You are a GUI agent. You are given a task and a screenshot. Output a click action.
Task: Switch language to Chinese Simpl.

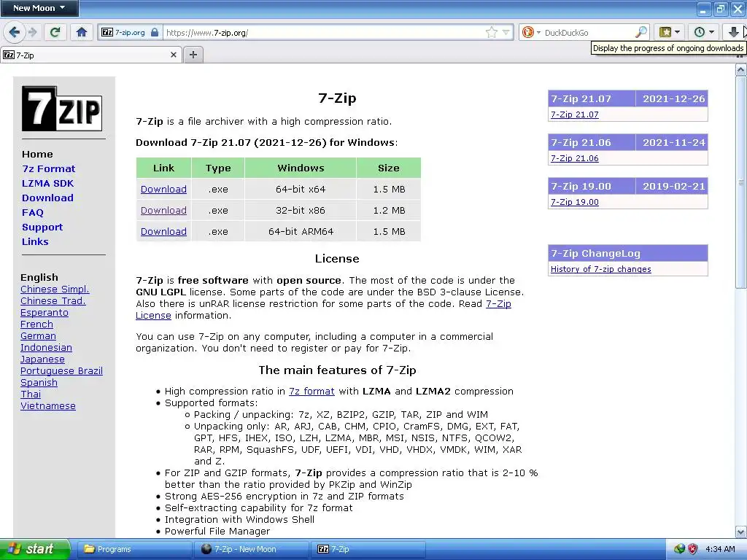(x=55, y=289)
